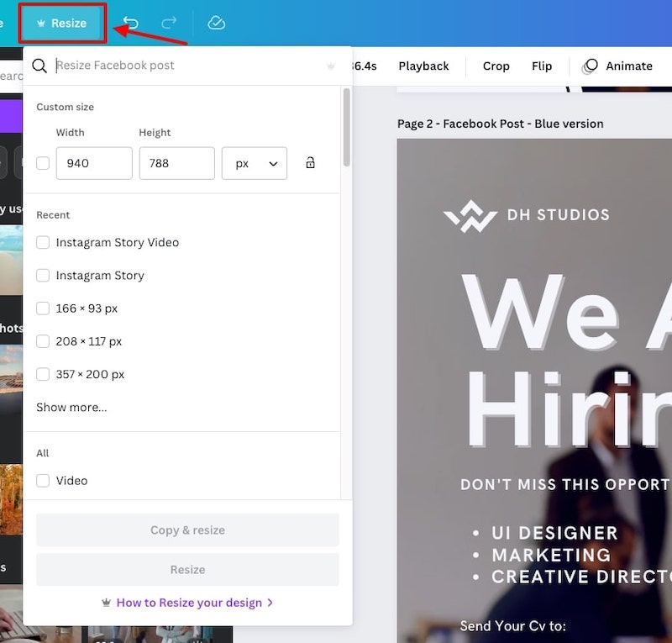The width and height of the screenshot is (672, 643).
Task: Tick the custom size checkbox
Action: [43, 163]
